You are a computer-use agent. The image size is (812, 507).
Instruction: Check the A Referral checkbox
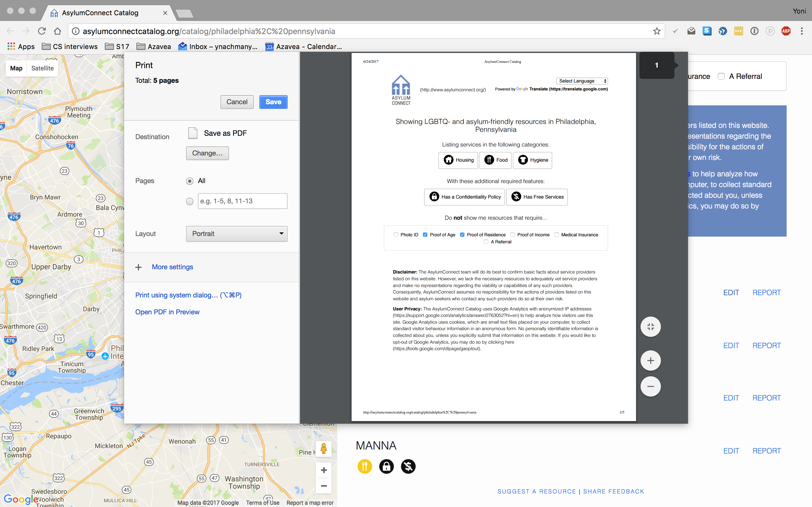(x=721, y=76)
